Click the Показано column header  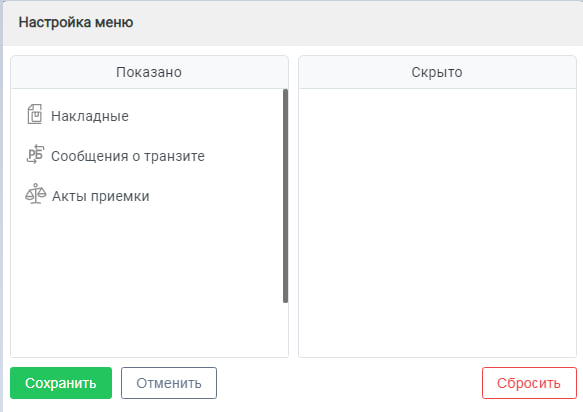coord(149,72)
